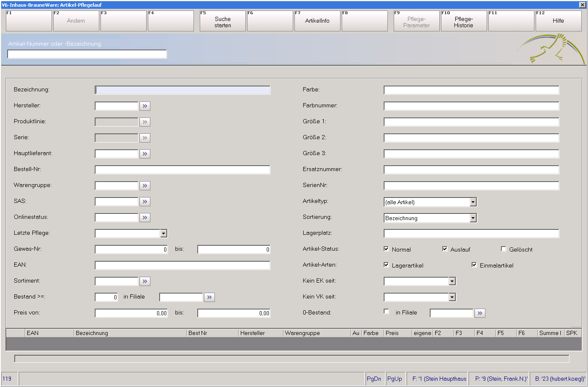
Task: Open Pflege-Historie with the F10 button
Action: click(464, 21)
